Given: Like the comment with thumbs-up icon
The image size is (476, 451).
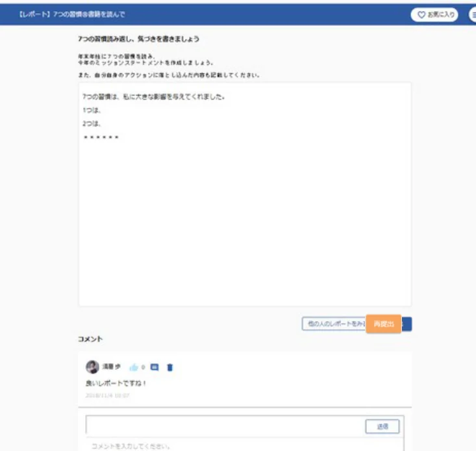Looking at the screenshot, I should click(134, 367).
